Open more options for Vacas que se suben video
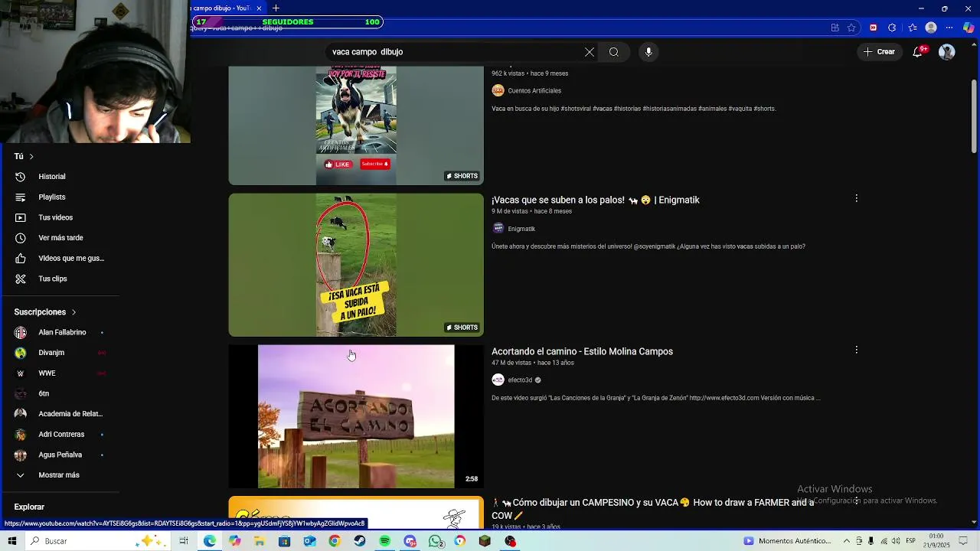This screenshot has width=980, height=551. tap(856, 198)
